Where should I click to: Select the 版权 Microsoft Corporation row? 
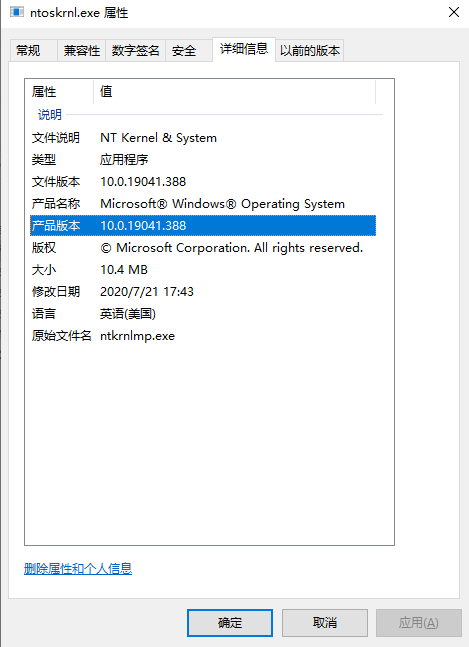pyautogui.click(x=203, y=248)
